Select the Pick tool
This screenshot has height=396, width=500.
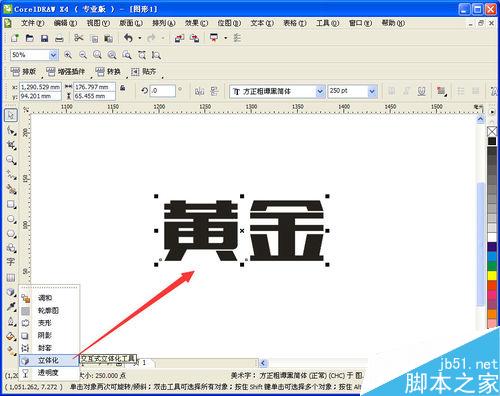pyautogui.click(x=11, y=115)
